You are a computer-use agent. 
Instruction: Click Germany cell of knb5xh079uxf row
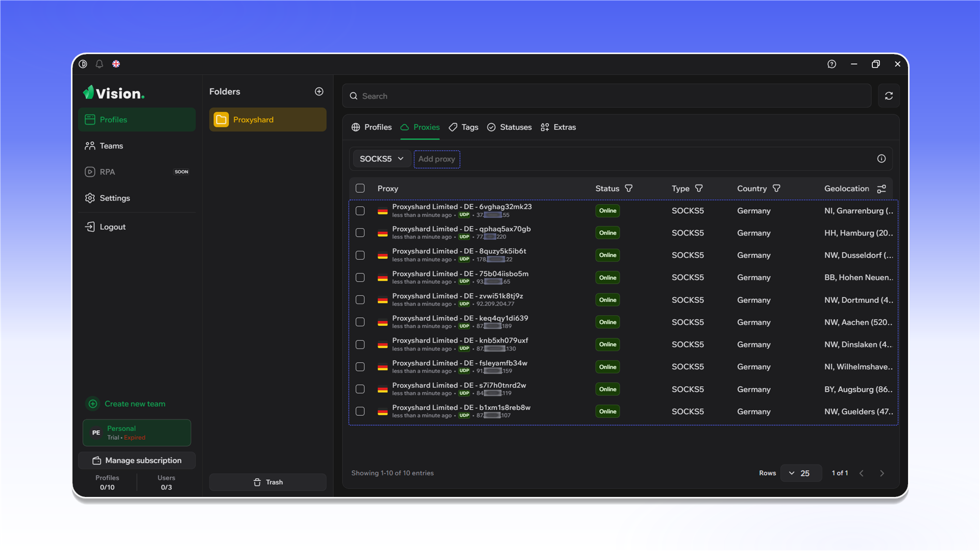coord(753,344)
